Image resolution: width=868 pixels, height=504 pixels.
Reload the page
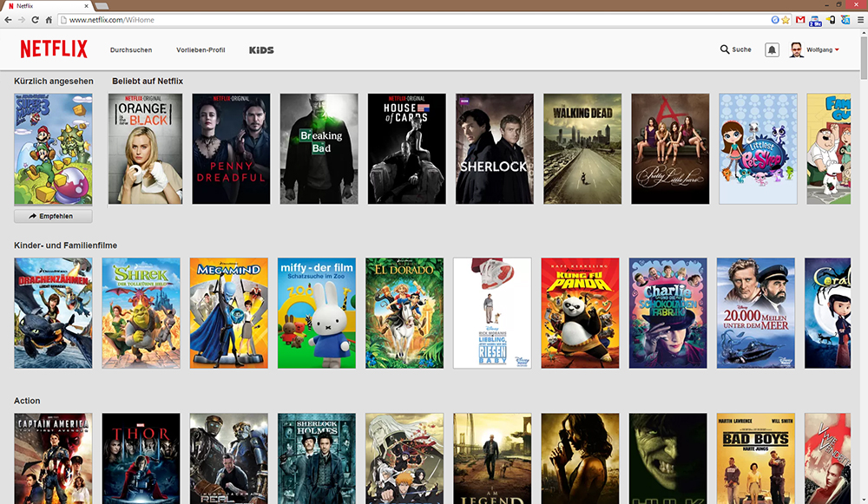(x=35, y=20)
